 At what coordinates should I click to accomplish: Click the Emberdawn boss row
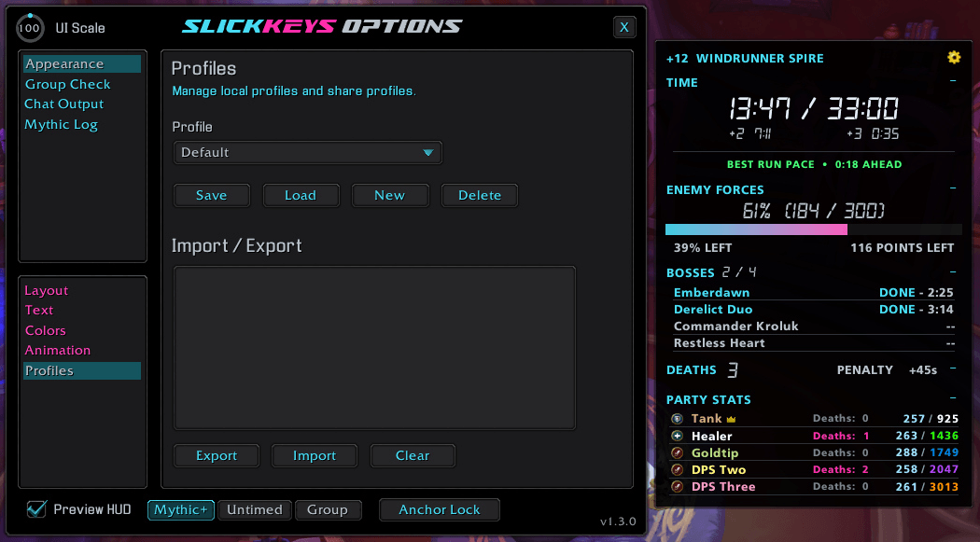[813, 292]
